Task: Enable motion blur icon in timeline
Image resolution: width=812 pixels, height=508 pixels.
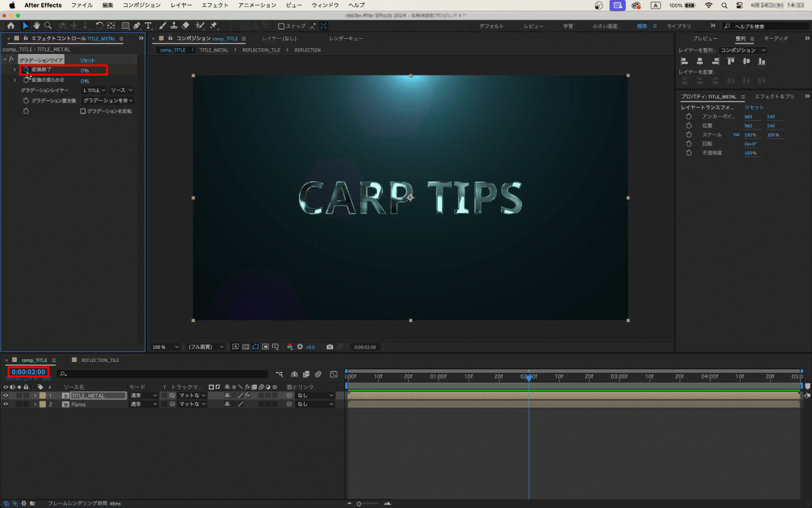Action: (x=318, y=374)
